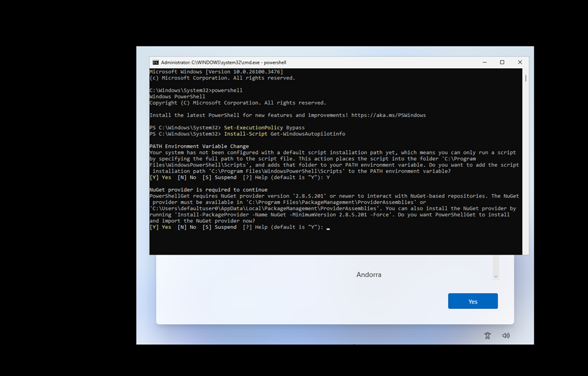Click the PATH Environment Variable Change heading
Screen dimensions: 588x376
pos(199,146)
